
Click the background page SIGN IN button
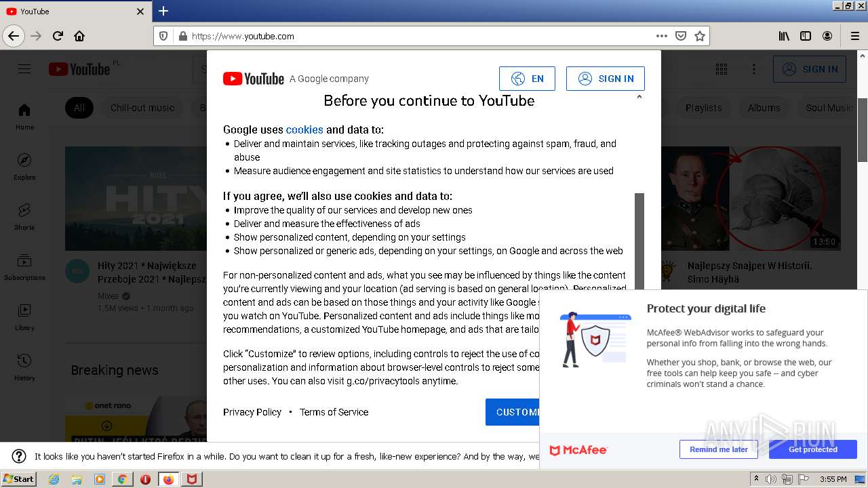coord(810,69)
